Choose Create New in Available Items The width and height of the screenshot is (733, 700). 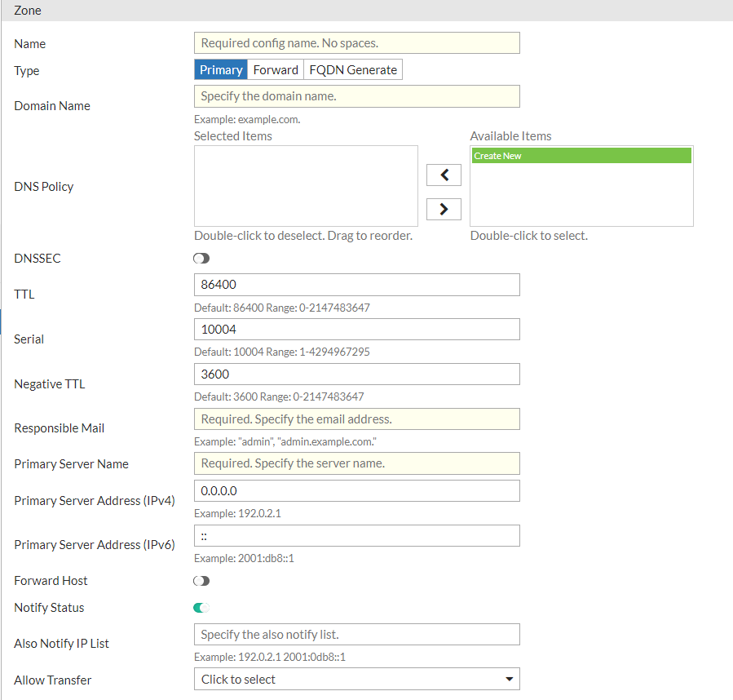click(581, 155)
